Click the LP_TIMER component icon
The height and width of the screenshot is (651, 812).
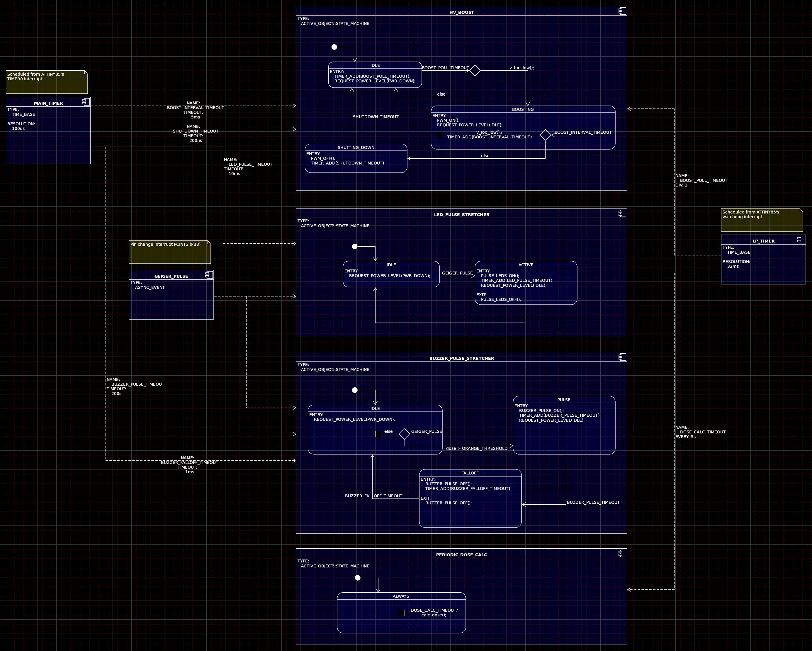(801, 240)
